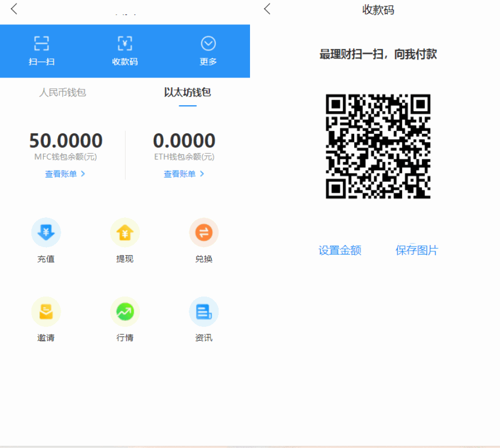Tap the back arrow on the 收款码 page
Image resolution: width=500 pixels, height=448 pixels.
(266, 9)
